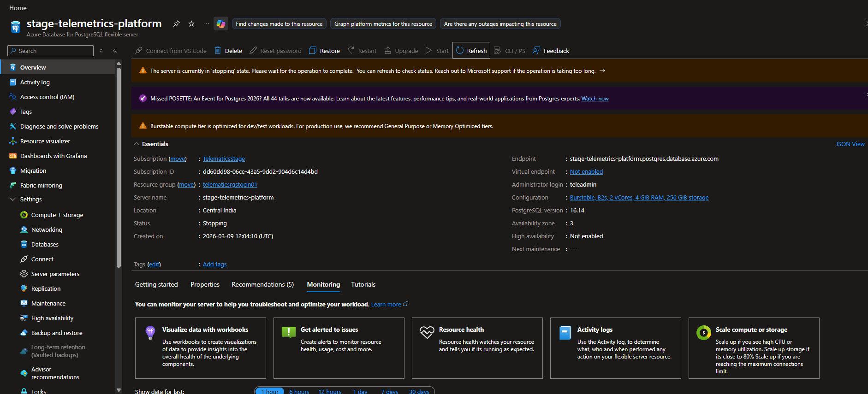Switch to the Getting started tab
Image resolution: width=868 pixels, height=394 pixels.
(x=156, y=284)
